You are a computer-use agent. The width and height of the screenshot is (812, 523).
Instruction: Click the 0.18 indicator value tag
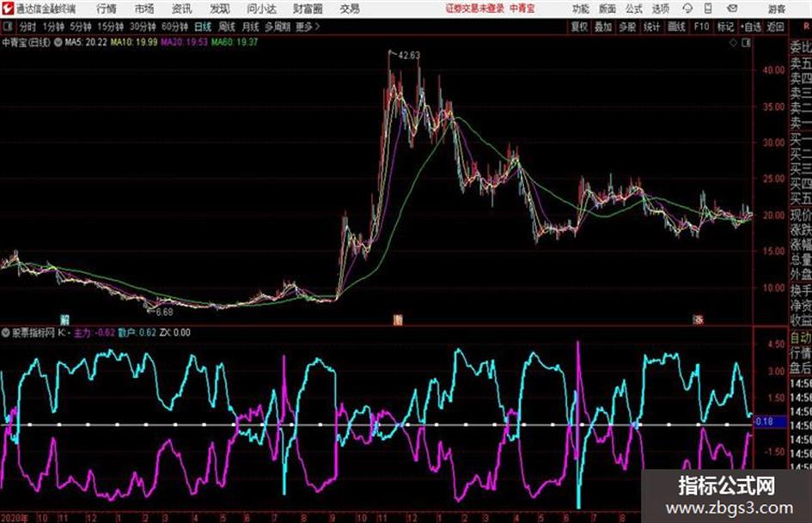(x=770, y=422)
